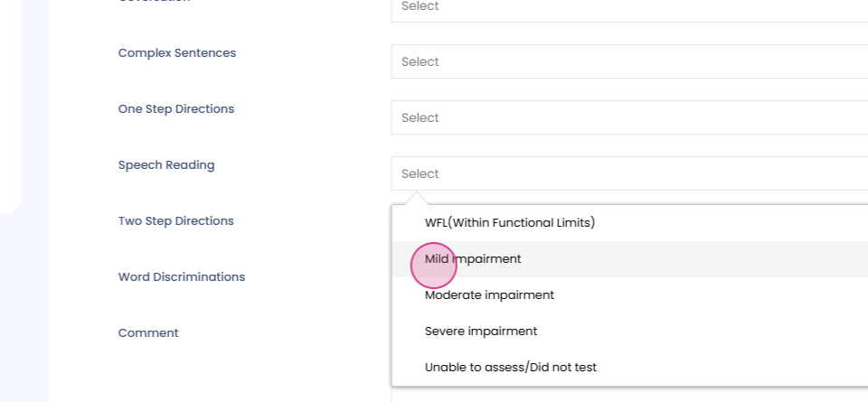Click the dropdown list's pointer notch
The width and height of the screenshot is (868, 402).
point(420,199)
